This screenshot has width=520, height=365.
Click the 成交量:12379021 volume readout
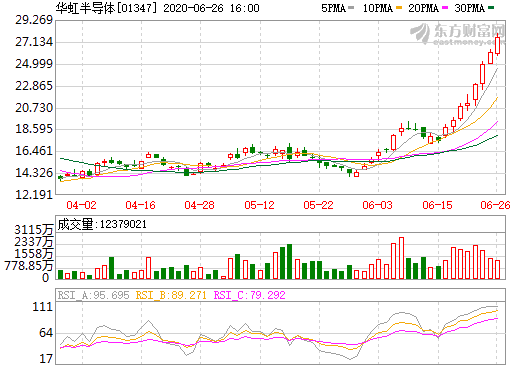click(x=102, y=224)
